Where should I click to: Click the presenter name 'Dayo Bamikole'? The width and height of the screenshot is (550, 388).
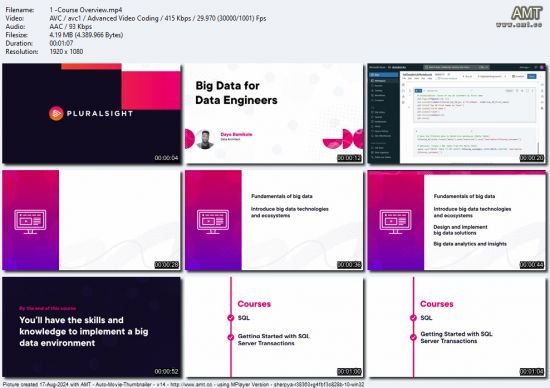click(236, 134)
